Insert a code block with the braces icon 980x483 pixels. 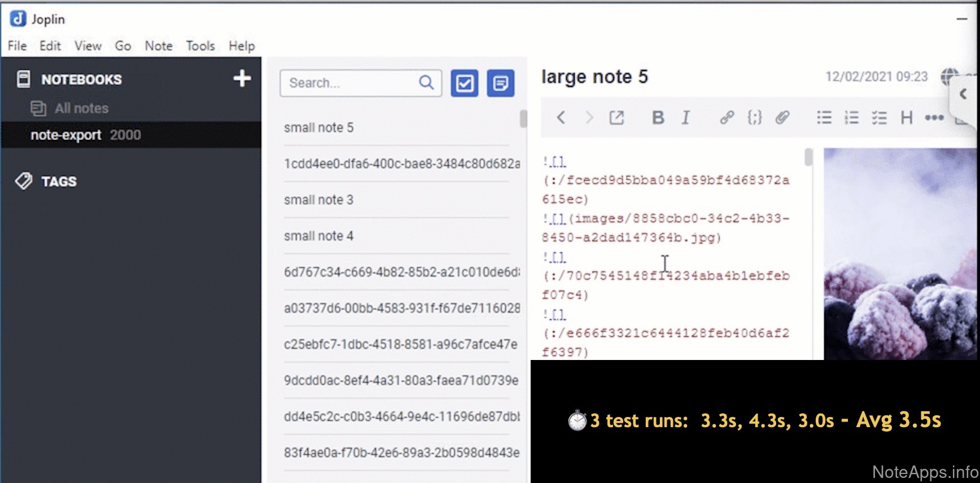tap(754, 117)
